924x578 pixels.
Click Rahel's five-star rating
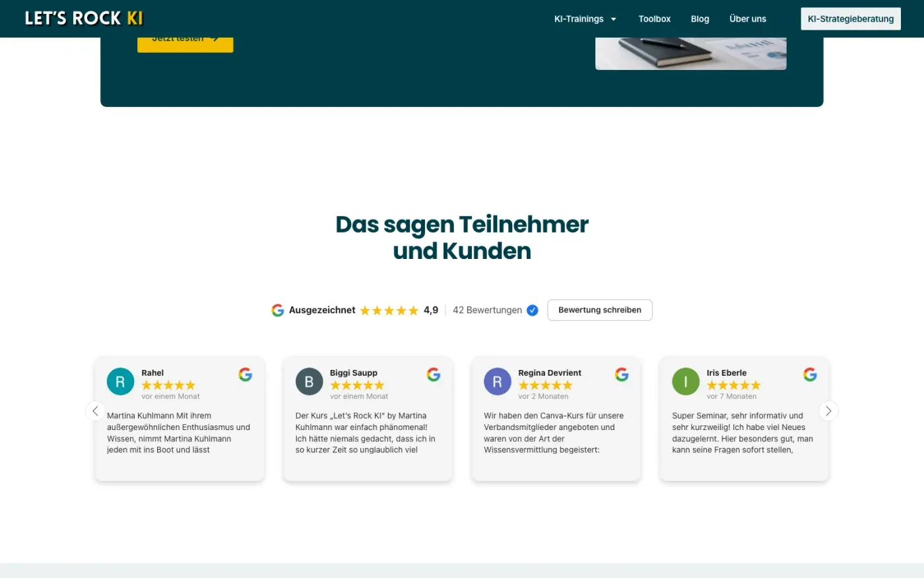(x=168, y=385)
